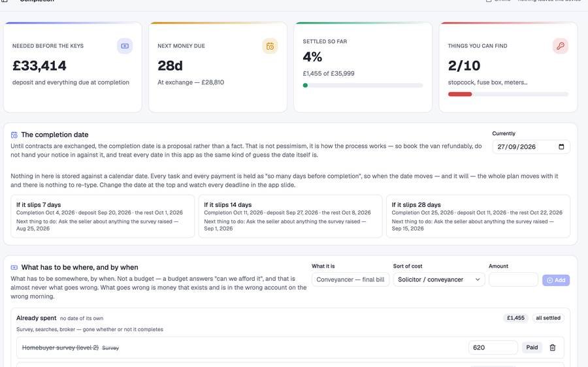Click the calendar icon beside The completion date heading
The height and width of the screenshot is (367, 588).
pyautogui.click(x=14, y=135)
